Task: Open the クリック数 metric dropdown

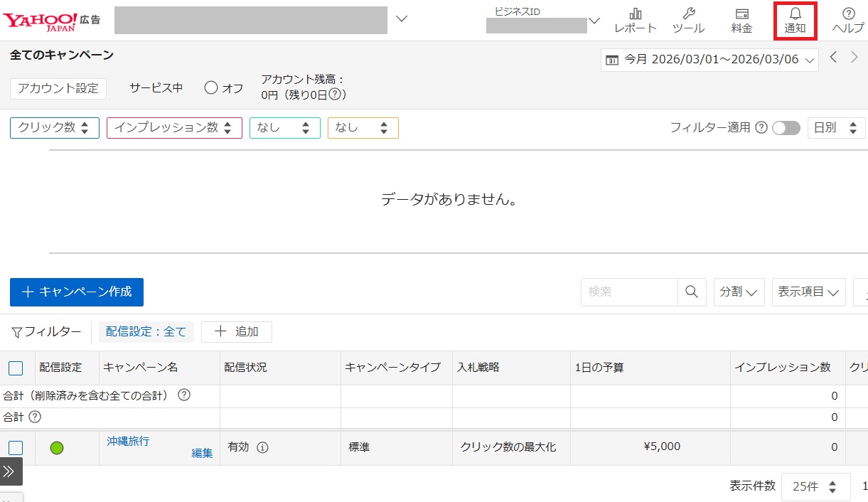Action: [54, 128]
